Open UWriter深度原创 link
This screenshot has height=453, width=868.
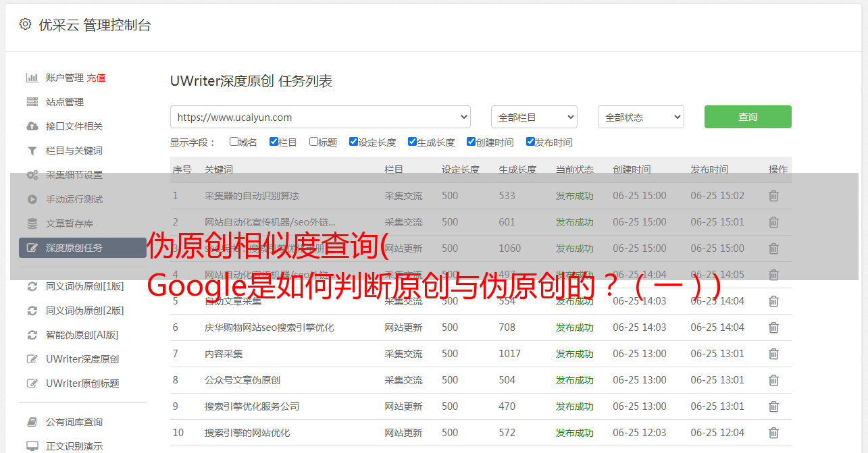pyautogui.click(x=82, y=359)
